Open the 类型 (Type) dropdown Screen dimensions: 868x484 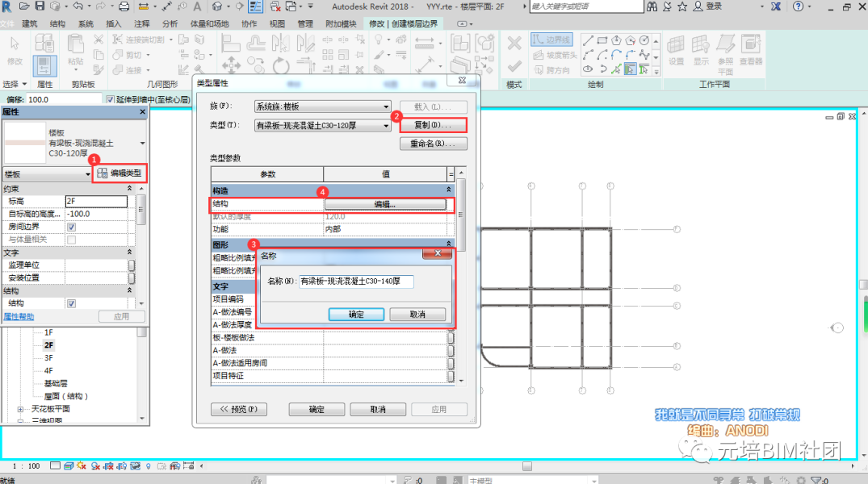[x=323, y=126]
